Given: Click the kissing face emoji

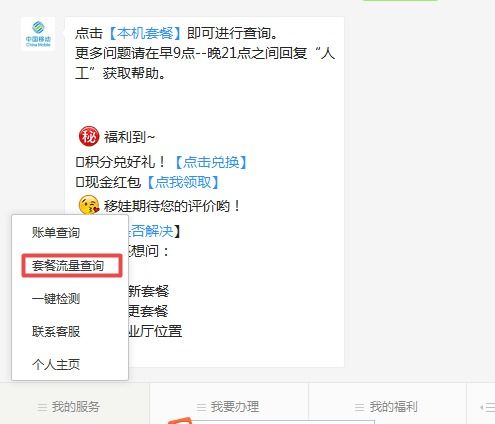Looking at the screenshot, I should pos(89,205).
